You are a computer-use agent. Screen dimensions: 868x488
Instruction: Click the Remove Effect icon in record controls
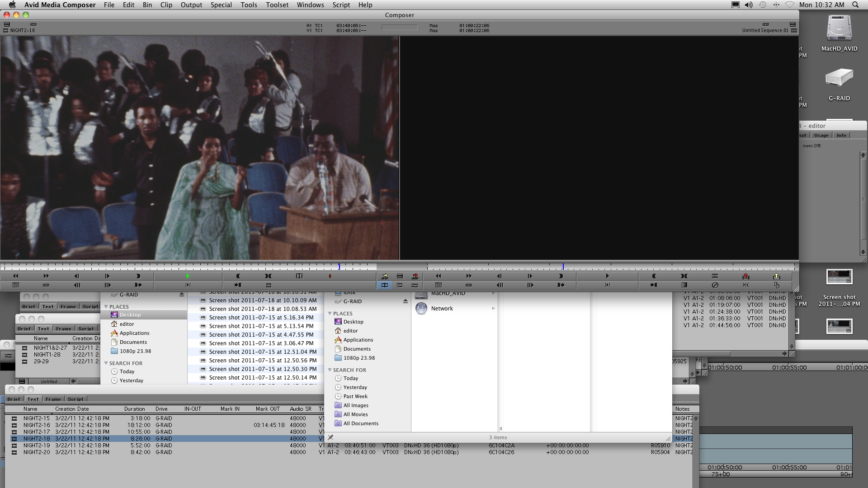715,285
